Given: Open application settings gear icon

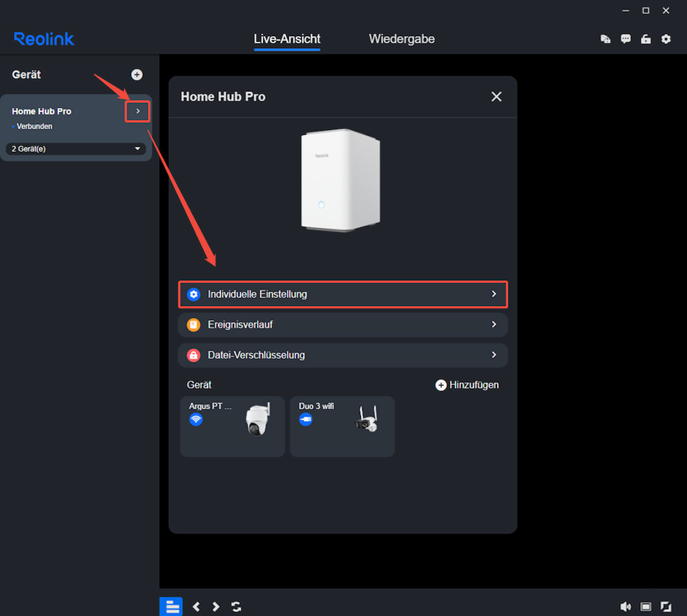Looking at the screenshot, I should (x=666, y=39).
